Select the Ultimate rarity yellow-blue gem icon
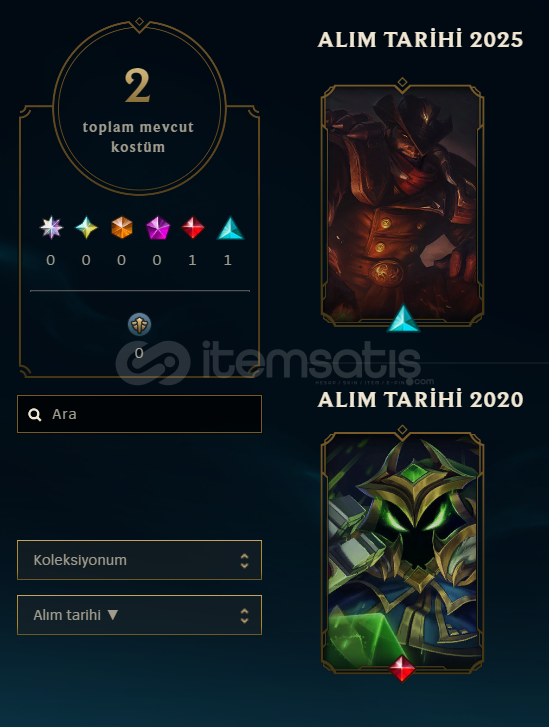The height and width of the screenshot is (727, 549). tap(86, 228)
